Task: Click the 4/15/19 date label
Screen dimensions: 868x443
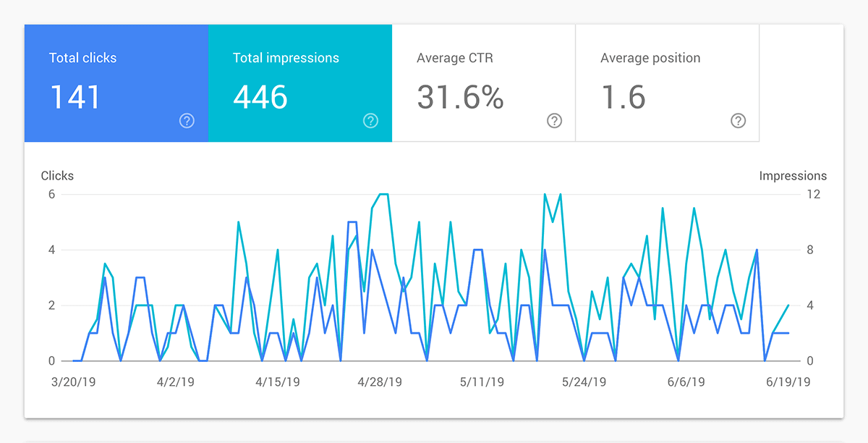Action: 278,381
